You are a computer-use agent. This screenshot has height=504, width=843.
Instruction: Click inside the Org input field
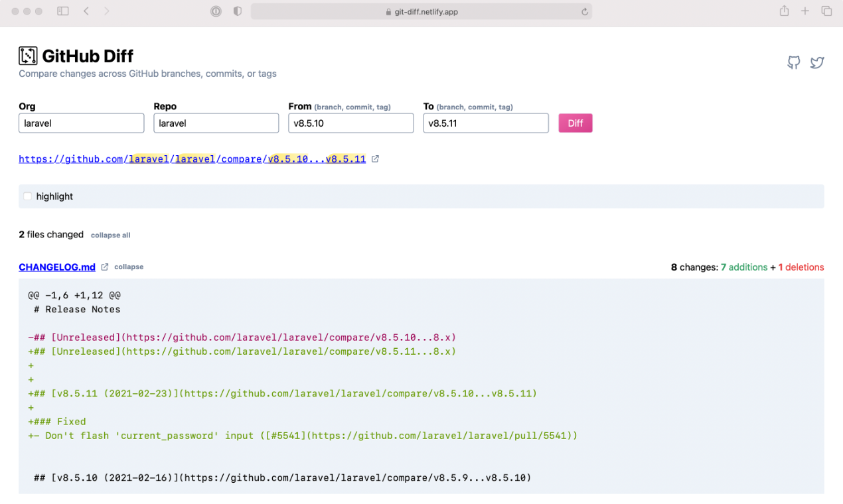(x=81, y=123)
